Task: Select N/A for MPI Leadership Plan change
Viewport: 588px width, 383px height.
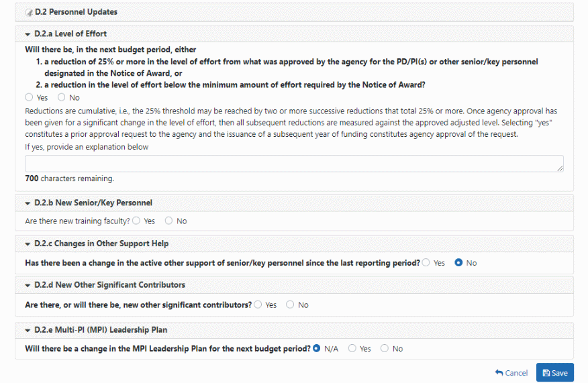Action: [x=317, y=349]
